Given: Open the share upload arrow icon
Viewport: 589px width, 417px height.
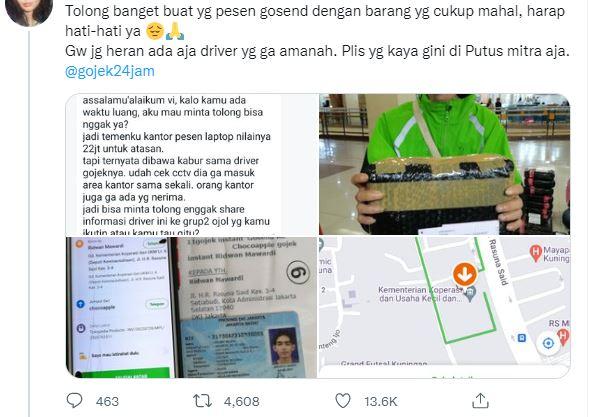Looking at the screenshot, I should coord(480,400).
